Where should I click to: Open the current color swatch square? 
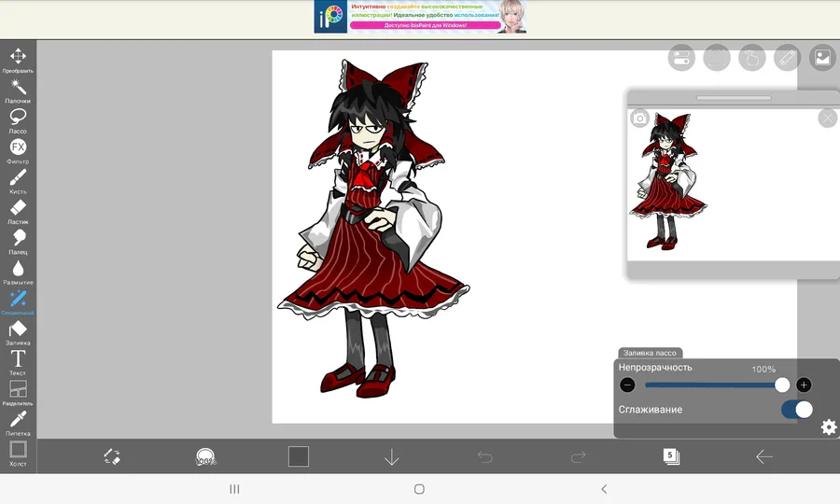pos(299,456)
